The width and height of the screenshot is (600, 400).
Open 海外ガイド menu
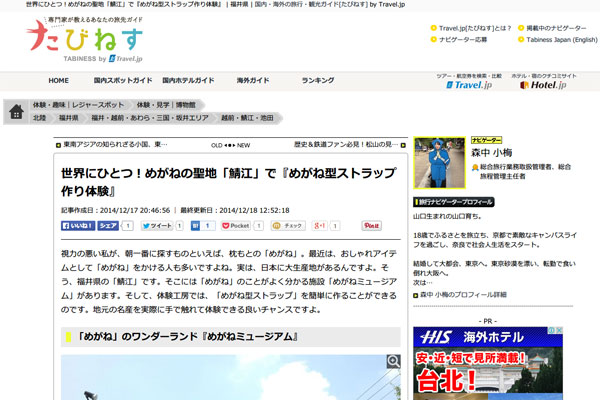[253, 80]
